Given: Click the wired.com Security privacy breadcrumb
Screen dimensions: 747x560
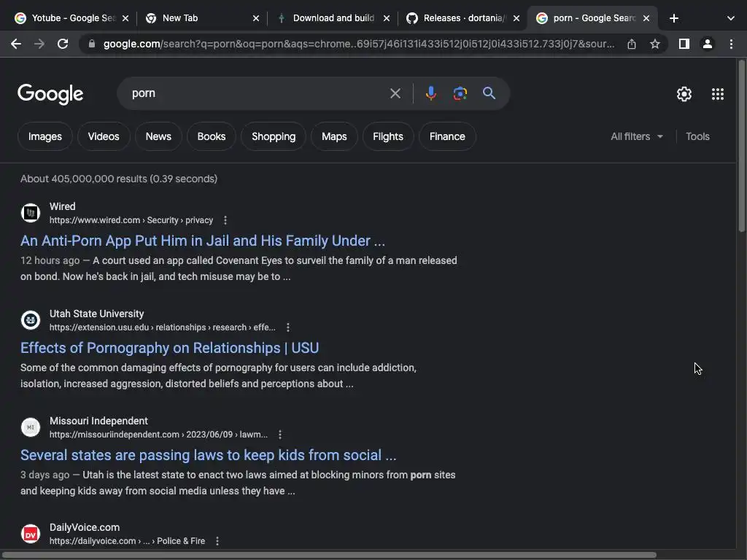Looking at the screenshot, I should tap(131, 220).
